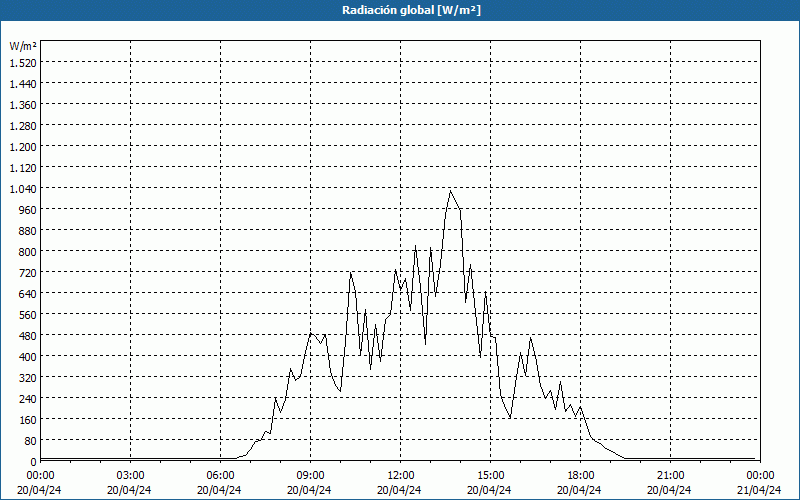Click the 240 y-axis label
Image resolution: width=800 pixels, height=500 pixels.
pos(28,398)
